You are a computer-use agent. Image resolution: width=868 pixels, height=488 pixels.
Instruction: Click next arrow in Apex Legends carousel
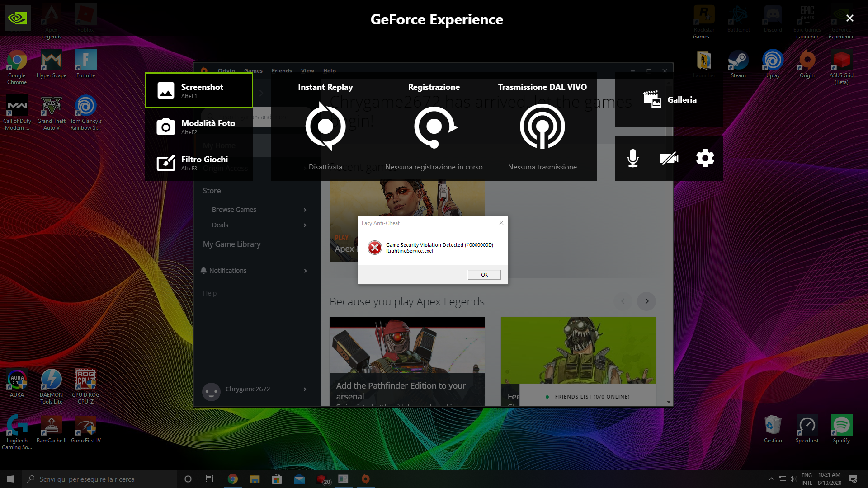click(646, 301)
